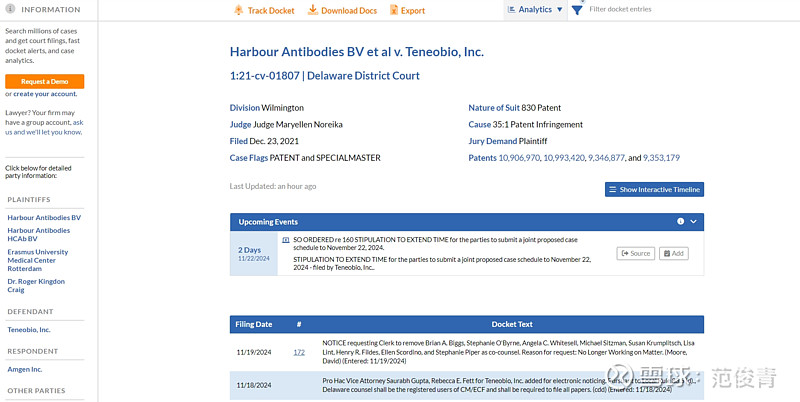Open the create your account link
The image size is (800, 402).
[45, 94]
